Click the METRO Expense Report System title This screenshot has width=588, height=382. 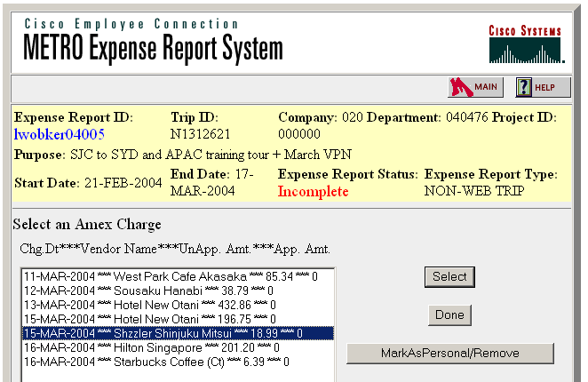[153, 48]
